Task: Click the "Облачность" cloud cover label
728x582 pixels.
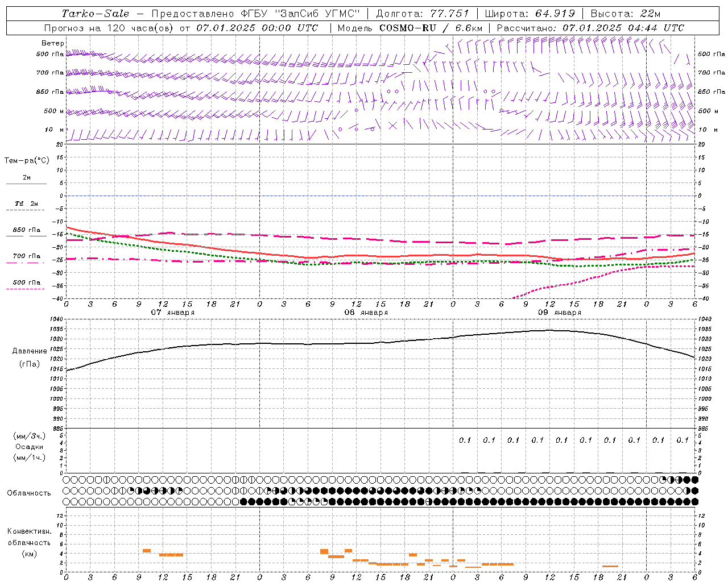Action: (29, 493)
